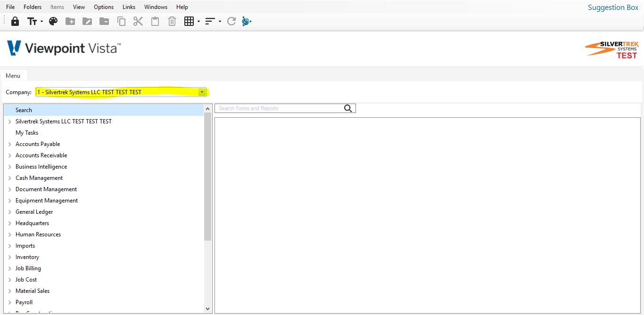Expand the General Ledger node
Image resolution: width=644 pixels, height=315 pixels.
coord(10,212)
